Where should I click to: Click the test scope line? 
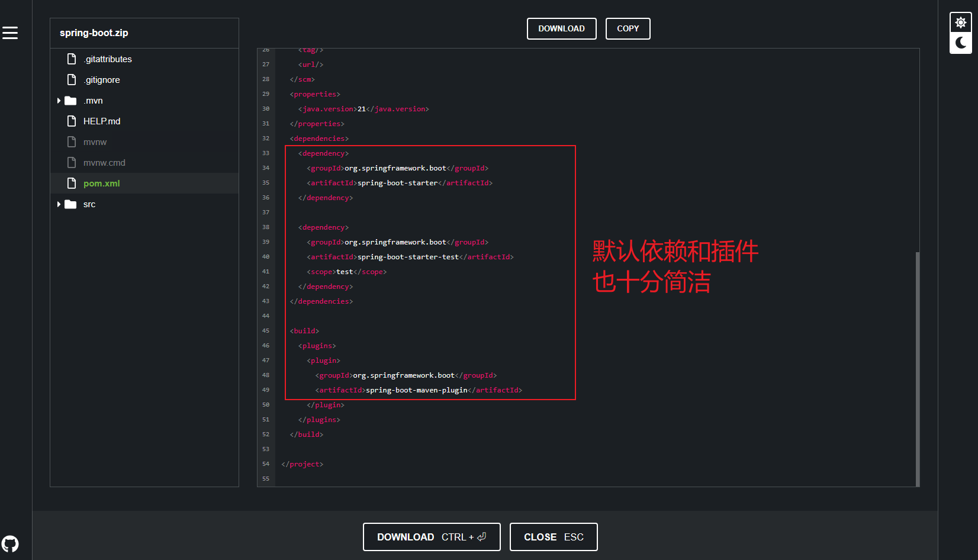click(346, 272)
